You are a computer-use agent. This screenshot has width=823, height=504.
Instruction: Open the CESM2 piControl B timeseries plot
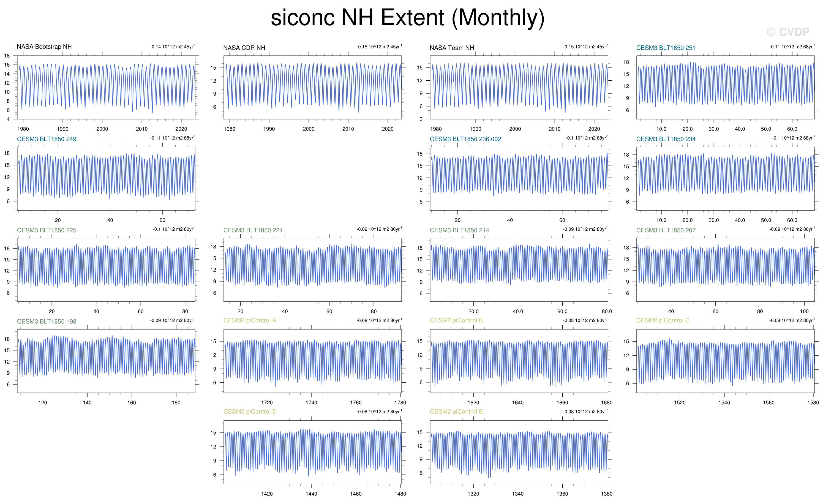(519, 361)
